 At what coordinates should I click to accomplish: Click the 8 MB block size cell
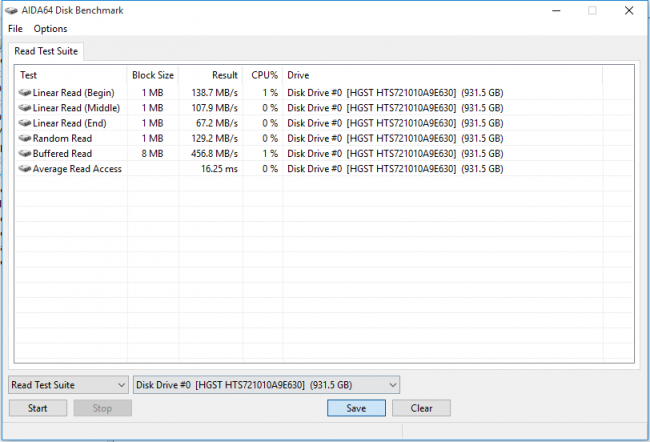(x=153, y=154)
